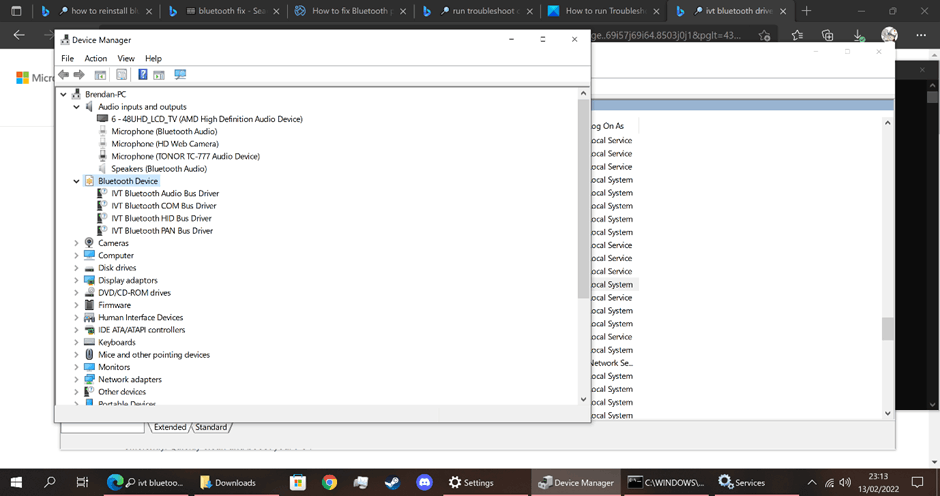Select IVT Bluetooth PAN Bus Driver
Screen dimensions: 940x496
[x=162, y=230]
